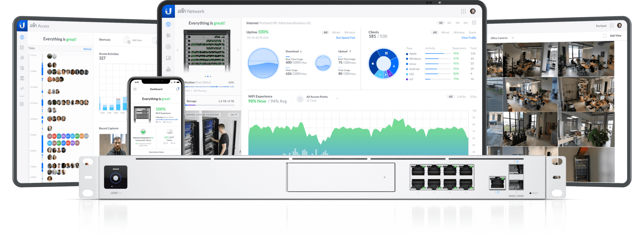Select the 2.4Ghz WiFi Experience filter
The image size is (644, 241).
tap(461, 97)
